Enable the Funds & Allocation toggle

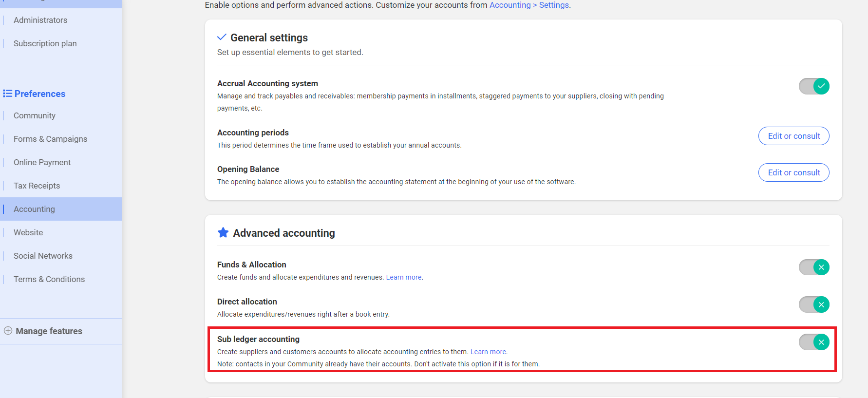pos(813,267)
